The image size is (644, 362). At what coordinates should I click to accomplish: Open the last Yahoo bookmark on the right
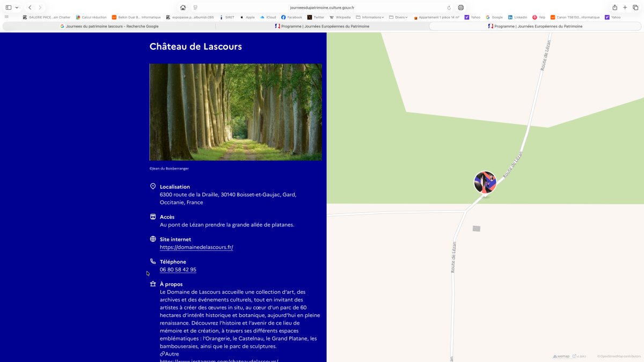[x=612, y=17]
